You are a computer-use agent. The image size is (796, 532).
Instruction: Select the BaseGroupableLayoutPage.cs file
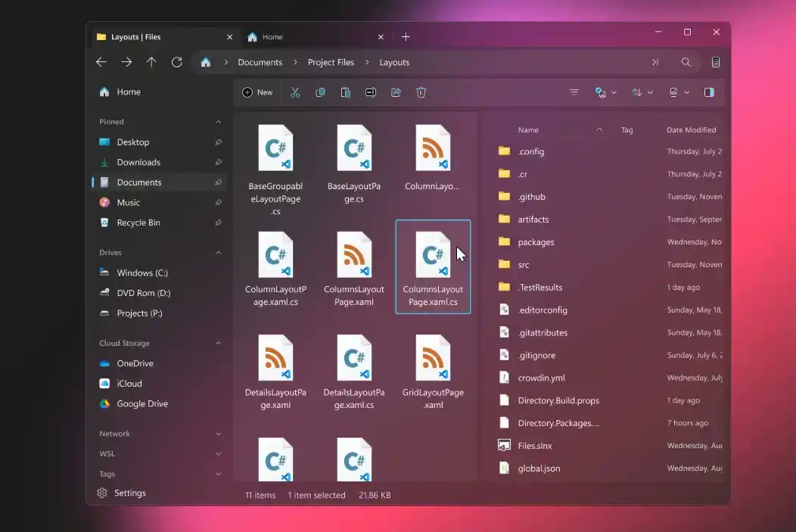(275, 169)
